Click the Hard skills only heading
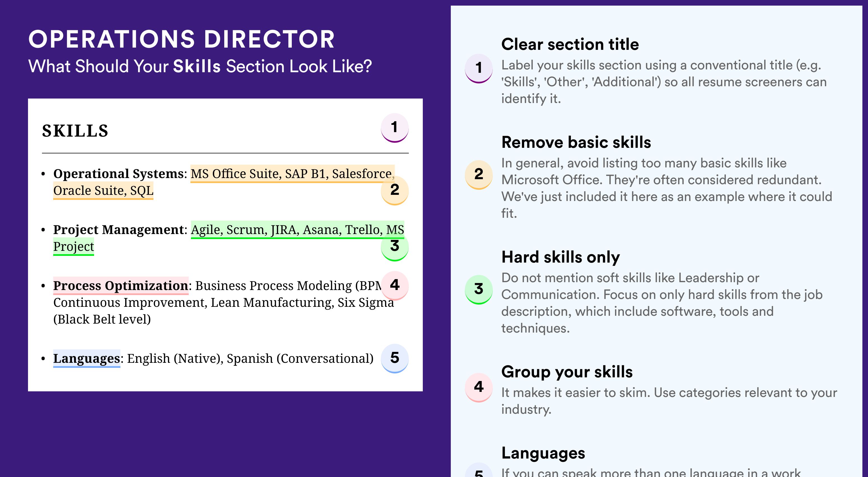Screen dimensions: 868x477 pyautogui.click(x=561, y=257)
